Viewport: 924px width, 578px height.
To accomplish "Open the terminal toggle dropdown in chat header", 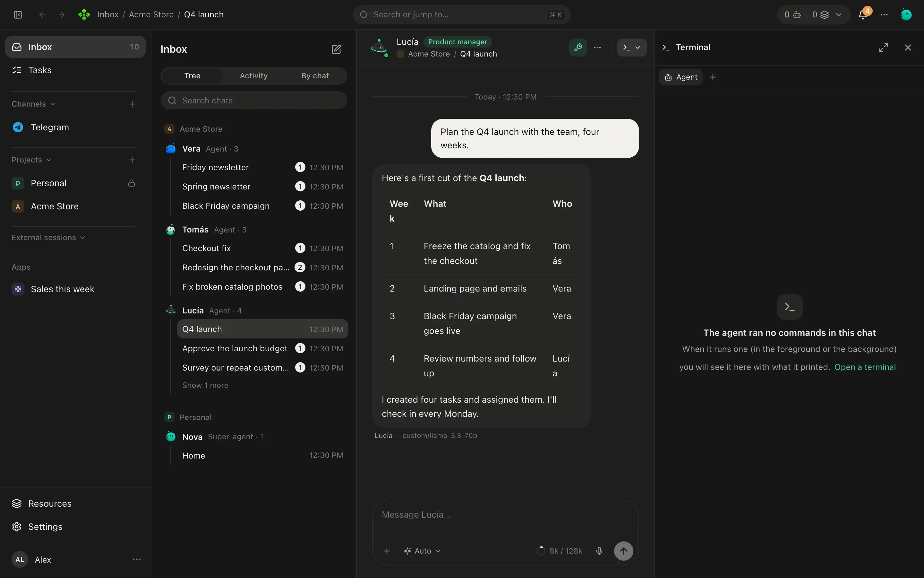I will tap(632, 48).
